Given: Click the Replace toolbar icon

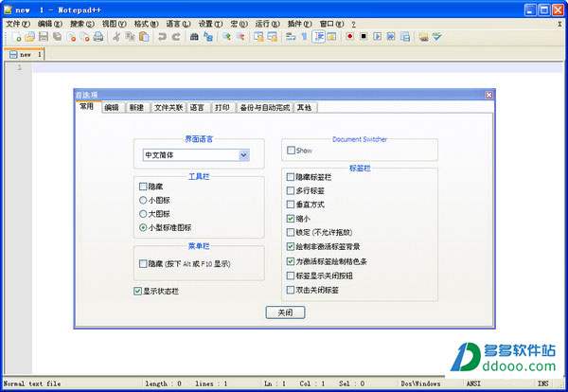Looking at the screenshot, I should (208, 37).
